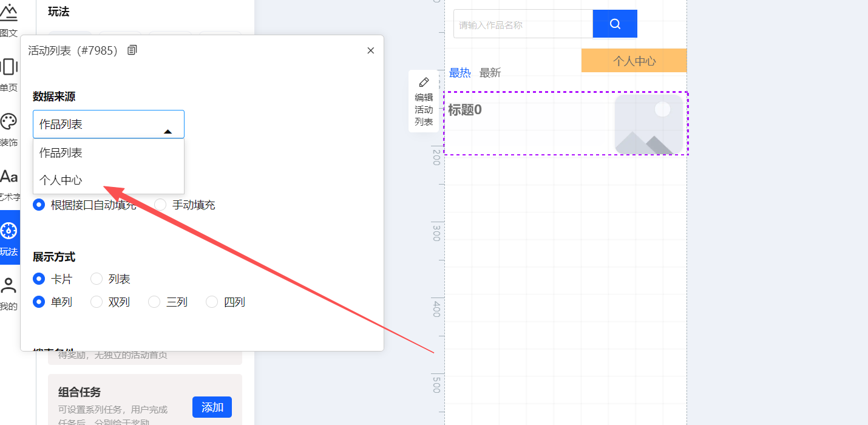868x425 pixels.
Task: Click the blue search magnifier button
Action: (x=615, y=24)
